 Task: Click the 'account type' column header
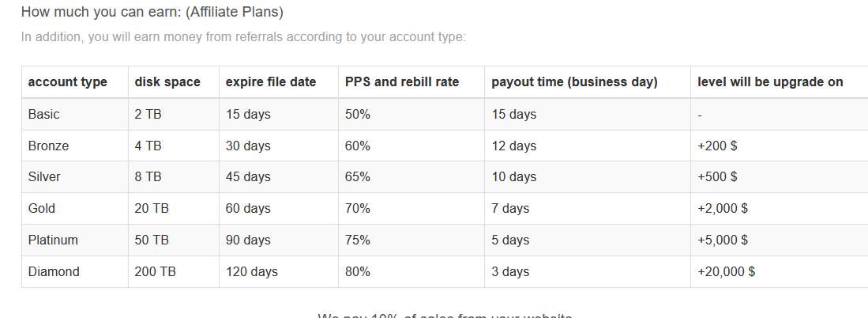[x=75, y=82]
